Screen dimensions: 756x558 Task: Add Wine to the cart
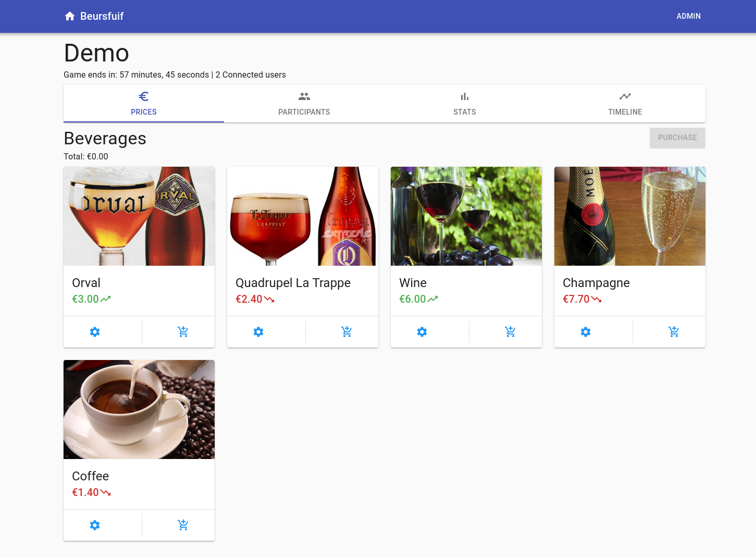coord(510,331)
